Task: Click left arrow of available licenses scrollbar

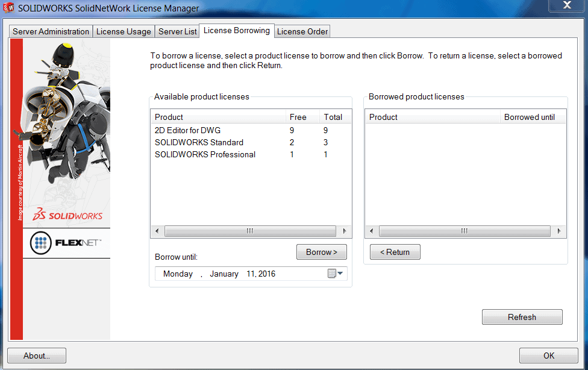Action: 157,231
